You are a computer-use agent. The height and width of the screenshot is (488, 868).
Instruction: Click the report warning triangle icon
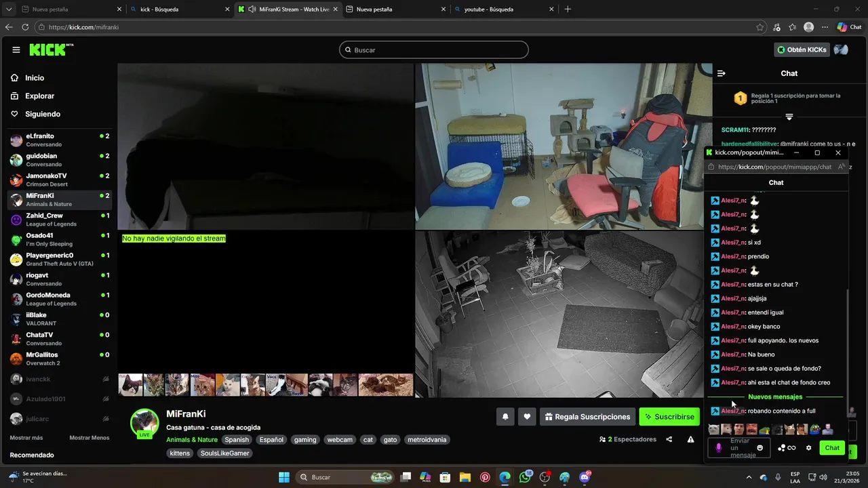click(690, 439)
